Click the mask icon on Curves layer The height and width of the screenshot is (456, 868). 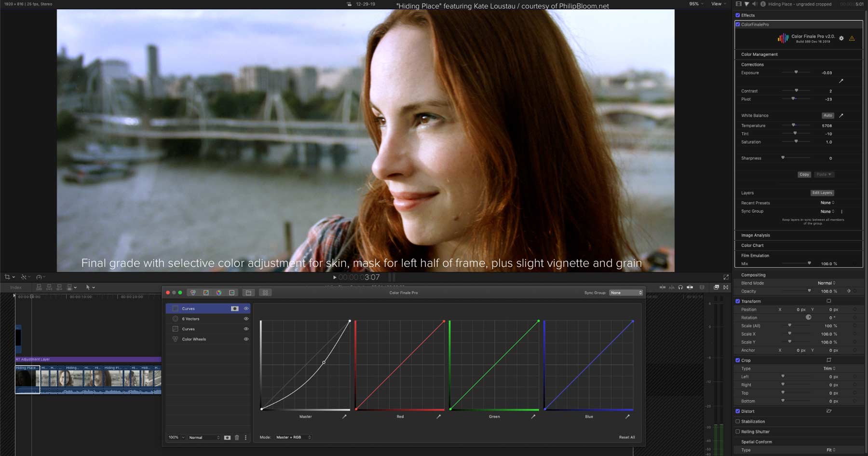(x=235, y=308)
